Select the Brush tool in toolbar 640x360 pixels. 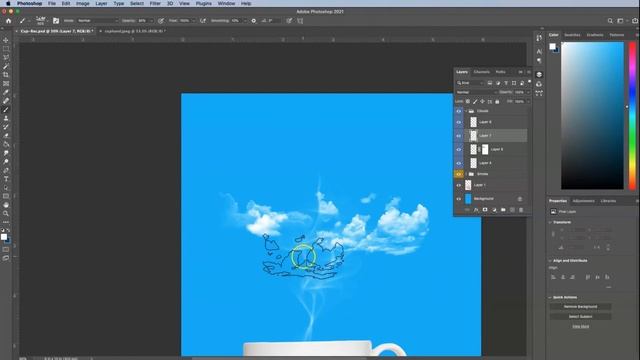point(6,109)
